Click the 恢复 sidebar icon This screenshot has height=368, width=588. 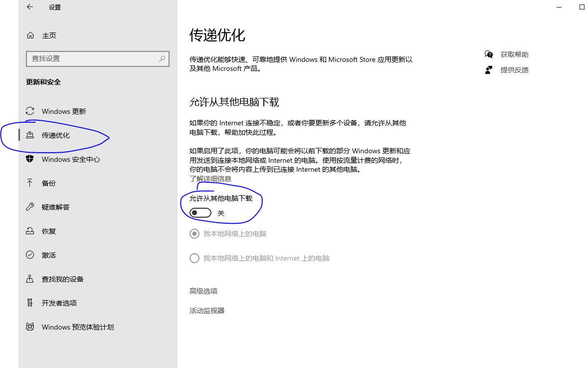(x=30, y=231)
